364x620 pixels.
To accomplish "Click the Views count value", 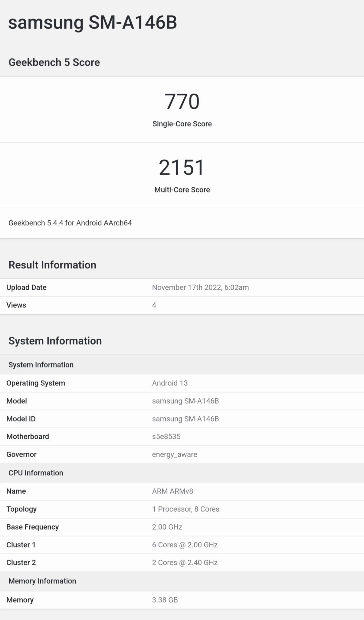I will 154,305.
